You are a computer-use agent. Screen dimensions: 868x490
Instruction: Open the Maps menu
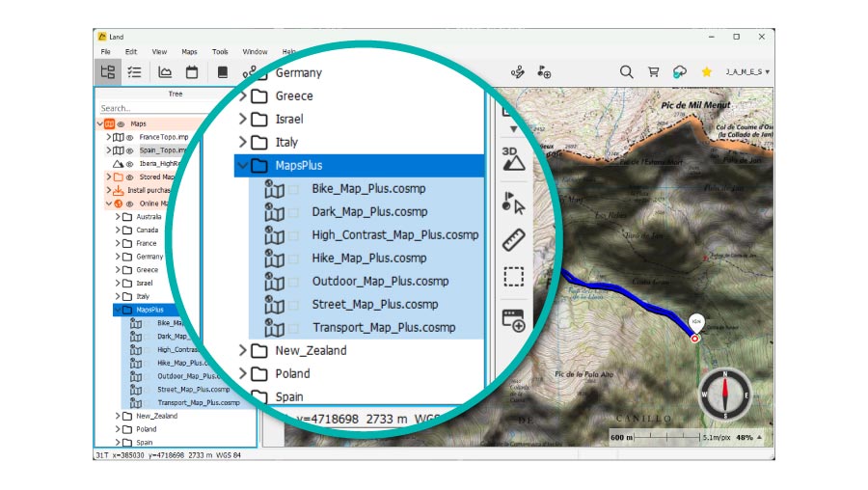(189, 51)
